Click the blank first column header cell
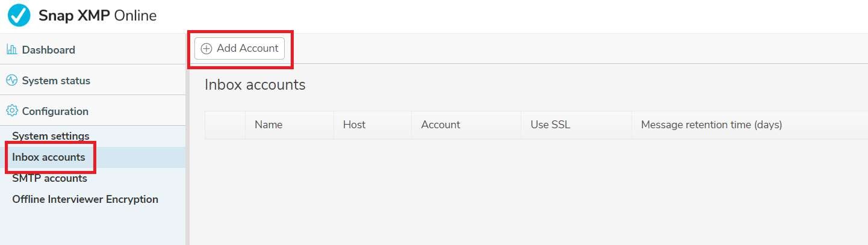The width and height of the screenshot is (868, 245). click(225, 125)
